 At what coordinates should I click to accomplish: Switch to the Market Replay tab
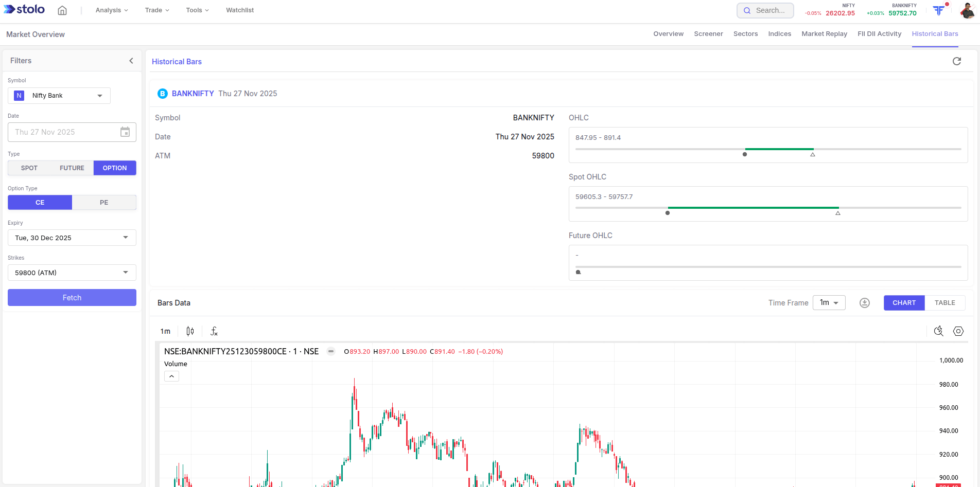point(824,34)
